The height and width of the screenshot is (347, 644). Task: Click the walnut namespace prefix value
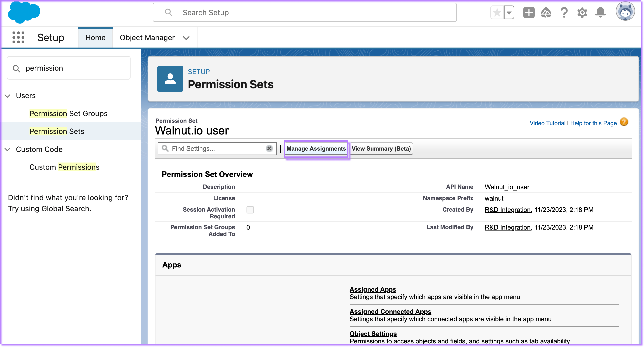(x=494, y=198)
